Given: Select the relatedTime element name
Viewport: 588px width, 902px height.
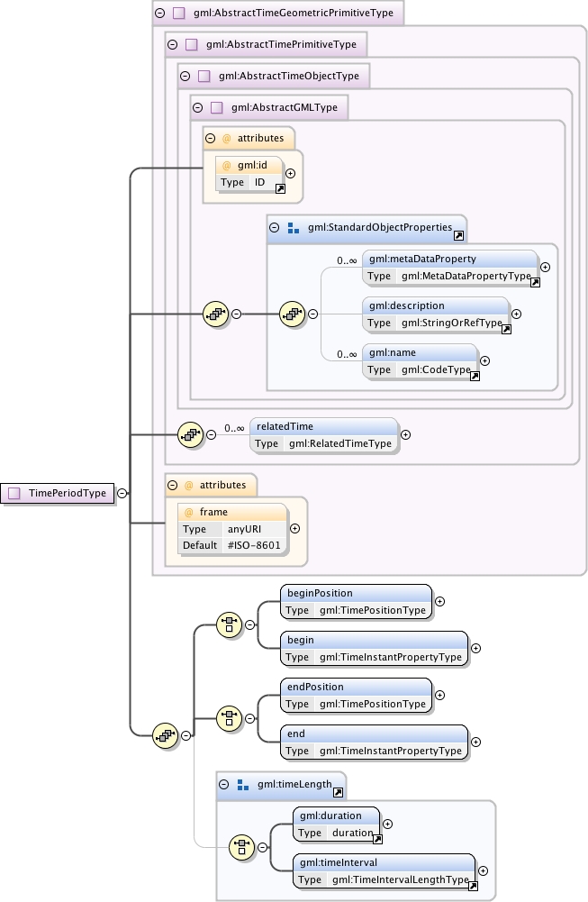Looking at the screenshot, I should click(285, 426).
